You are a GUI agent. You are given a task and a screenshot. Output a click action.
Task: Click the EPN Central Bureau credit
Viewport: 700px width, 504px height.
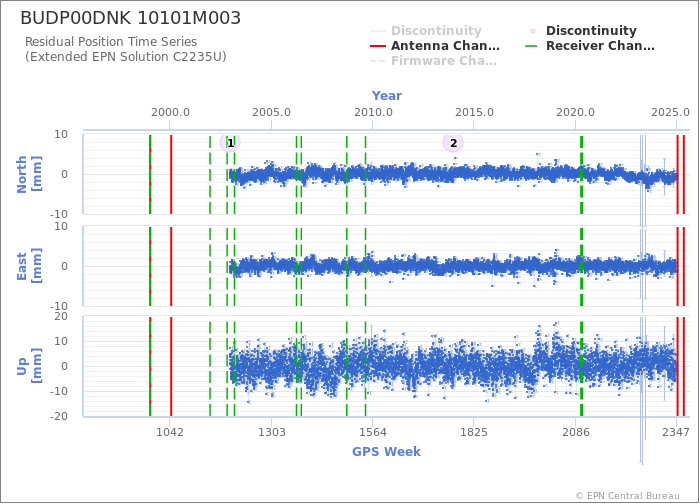[x=627, y=496]
